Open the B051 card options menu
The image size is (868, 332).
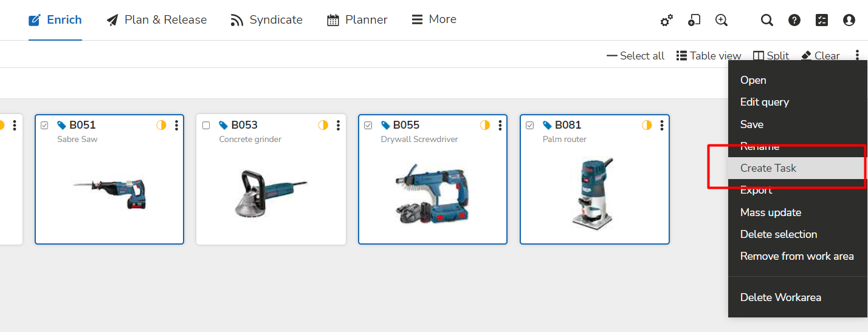[176, 125]
